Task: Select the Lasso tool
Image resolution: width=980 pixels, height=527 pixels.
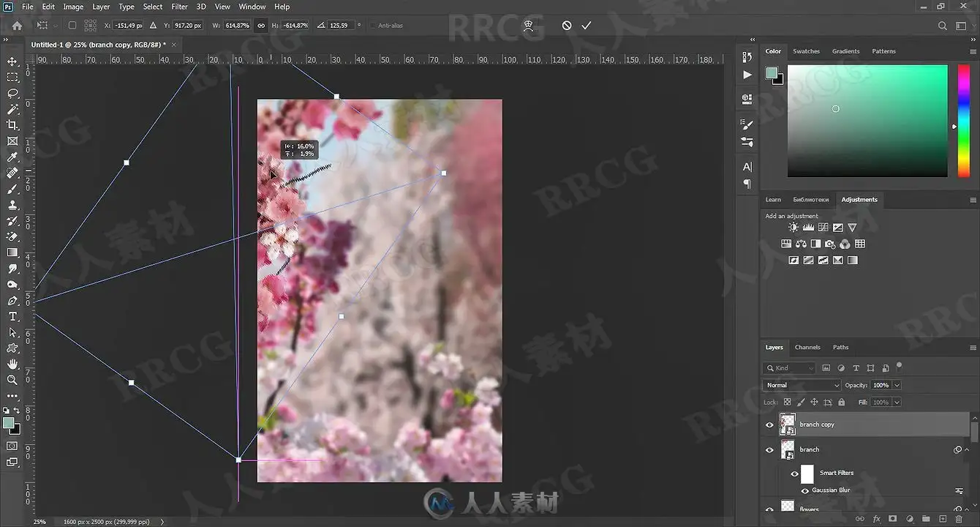Action: click(12, 93)
